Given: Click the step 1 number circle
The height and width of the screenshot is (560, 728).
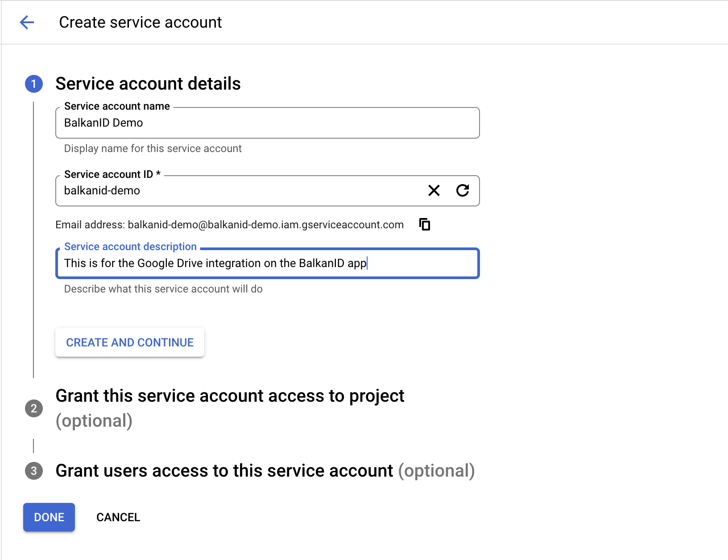Looking at the screenshot, I should click(34, 84).
